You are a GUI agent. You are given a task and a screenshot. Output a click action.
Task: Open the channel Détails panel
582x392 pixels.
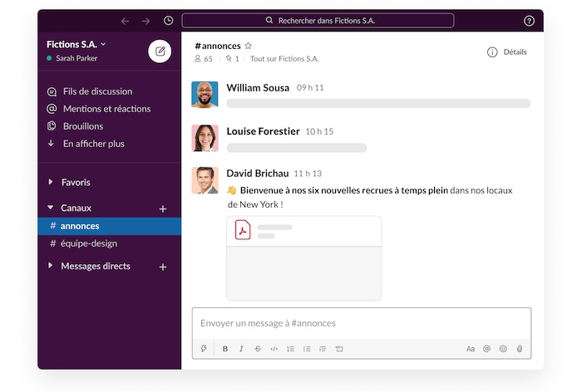click(x=507, y=51)
